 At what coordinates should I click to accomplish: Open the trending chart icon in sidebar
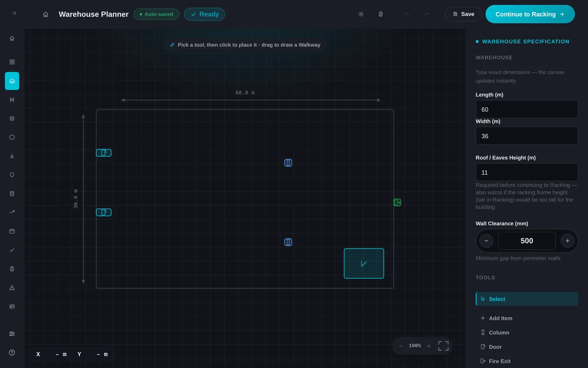tap(12, 212)
